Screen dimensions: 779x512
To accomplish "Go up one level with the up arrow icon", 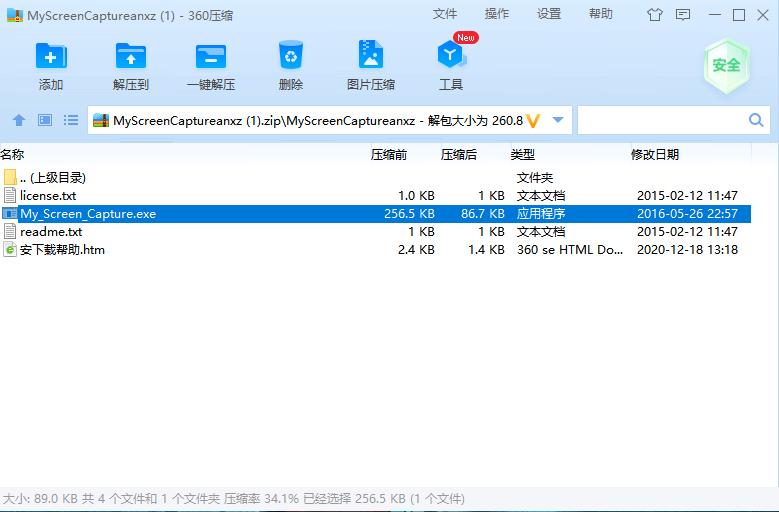I will [x=19, y=120].
